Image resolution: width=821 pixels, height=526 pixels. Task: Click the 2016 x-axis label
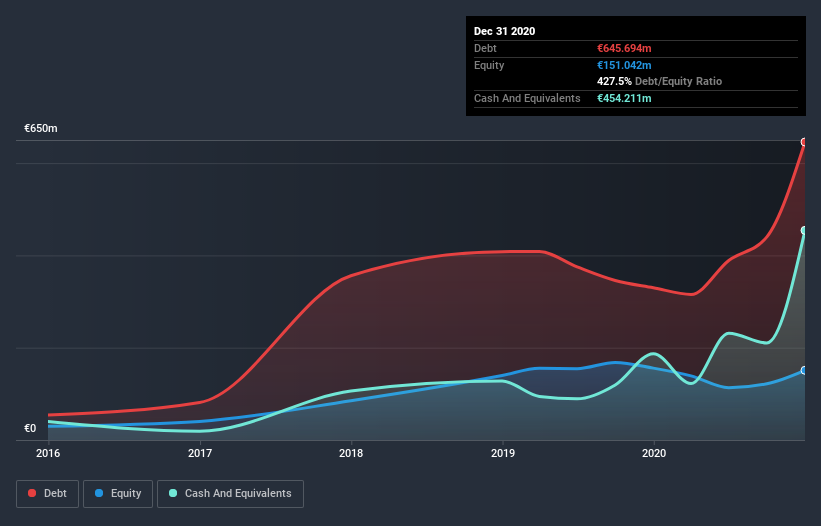point(48,453)
